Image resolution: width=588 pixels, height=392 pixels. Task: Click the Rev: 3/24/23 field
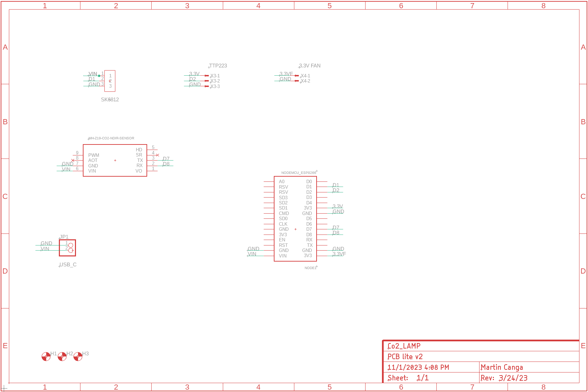(504, 378)
